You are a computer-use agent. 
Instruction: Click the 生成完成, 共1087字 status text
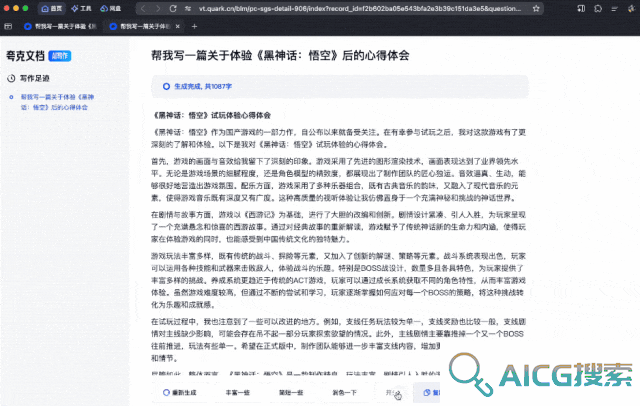coord(203,86)
